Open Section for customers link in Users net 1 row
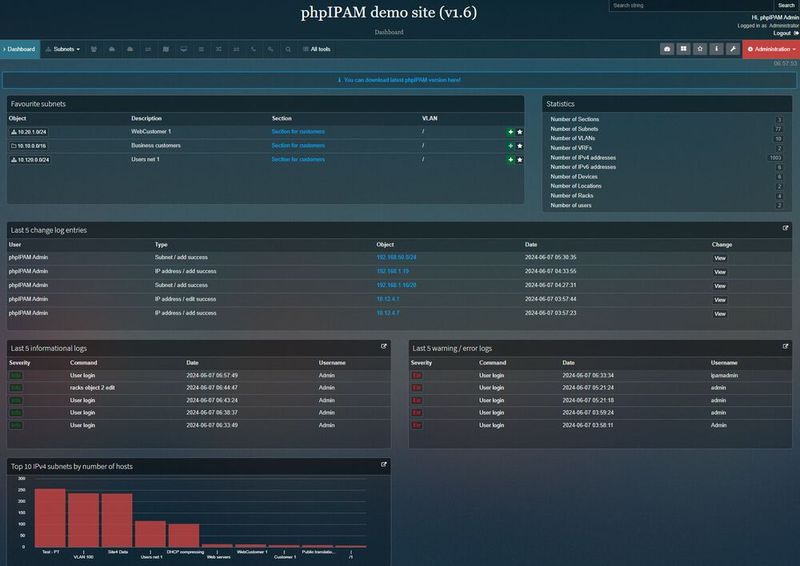Viewport: 800px width, 566px height. point(298,159)
